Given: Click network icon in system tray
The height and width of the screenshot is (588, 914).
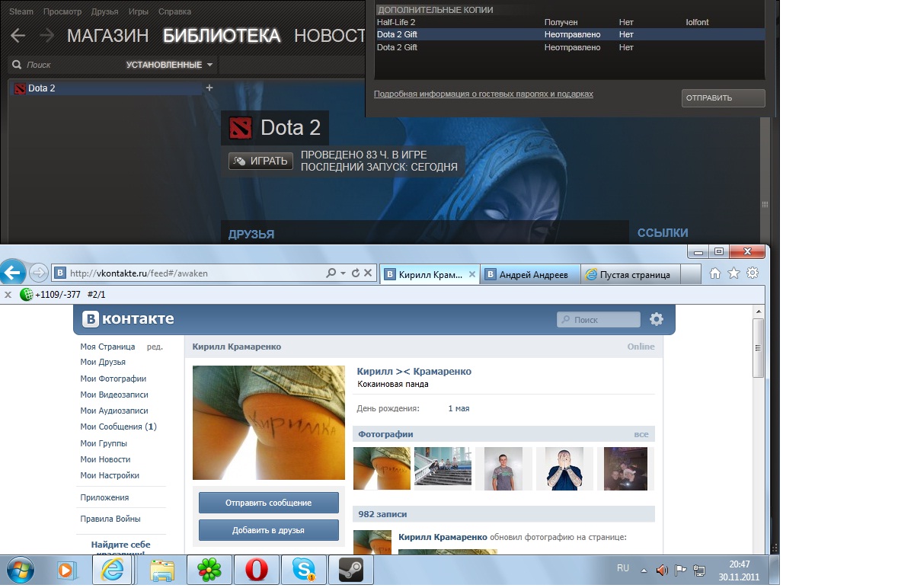Looking at the screenshot, I should [x=701, y=569].
